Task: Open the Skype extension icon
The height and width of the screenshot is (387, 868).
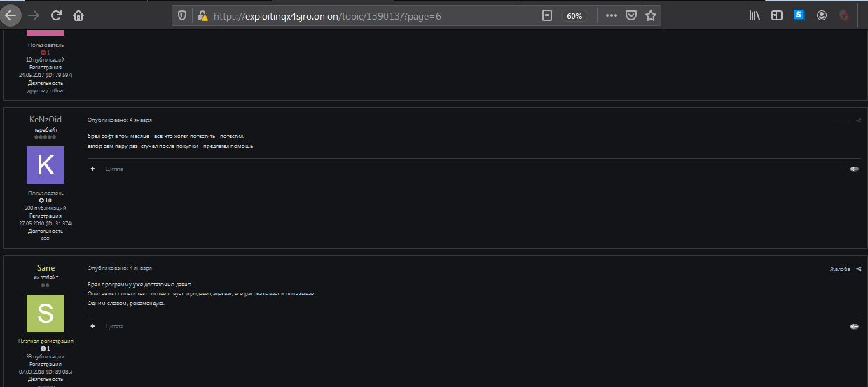Action: 799,15
